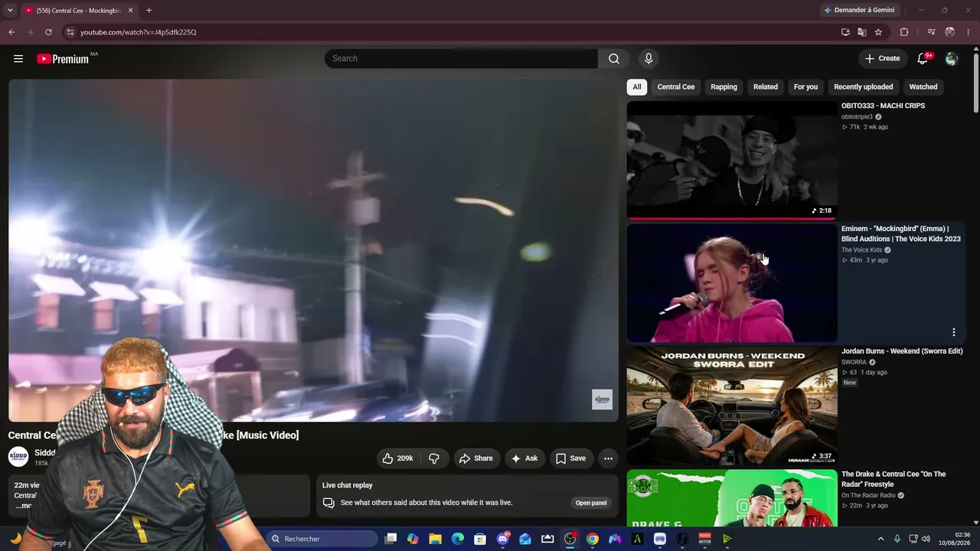980x551 pixels.
Task: Install the YouTube app from address bar
Action: 845,32
